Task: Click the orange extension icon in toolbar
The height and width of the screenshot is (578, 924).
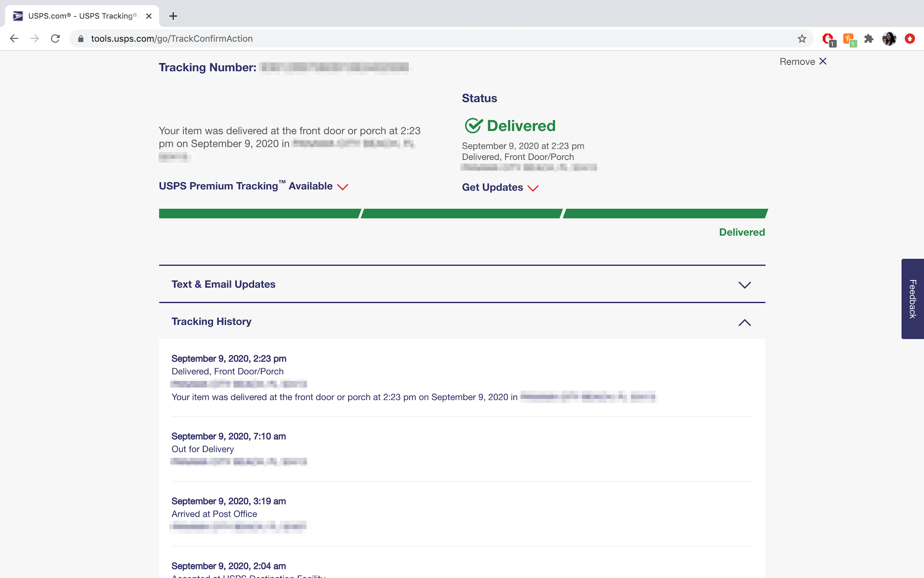Action: (x=848, y=38)
